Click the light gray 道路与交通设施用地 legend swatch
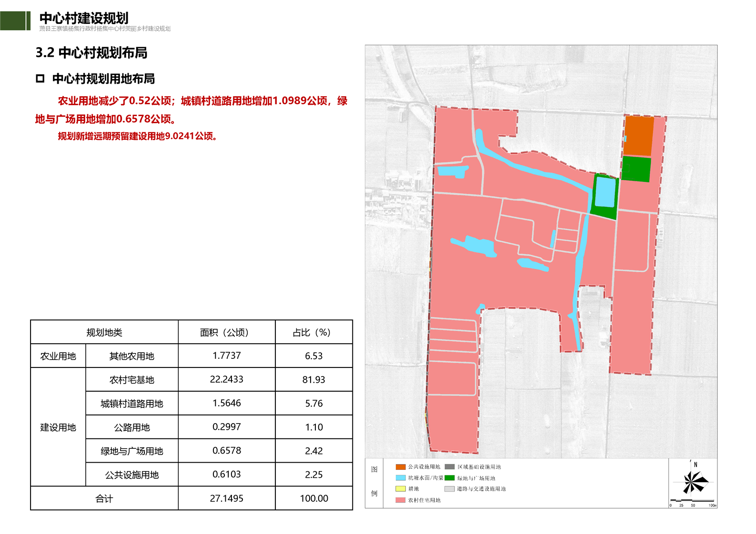The image size is (756, 534). pyautogui.click(x=449, y=489)
